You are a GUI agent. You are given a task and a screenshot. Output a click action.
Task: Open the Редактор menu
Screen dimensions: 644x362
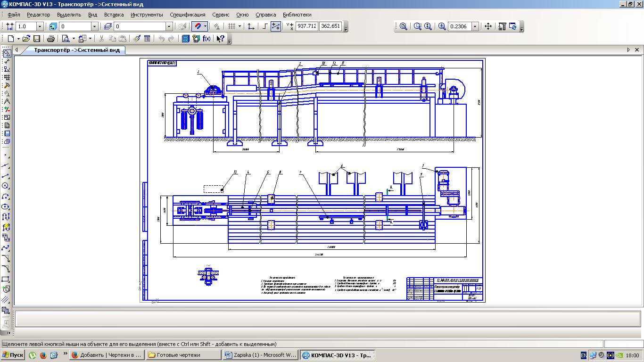pos(39,15)
